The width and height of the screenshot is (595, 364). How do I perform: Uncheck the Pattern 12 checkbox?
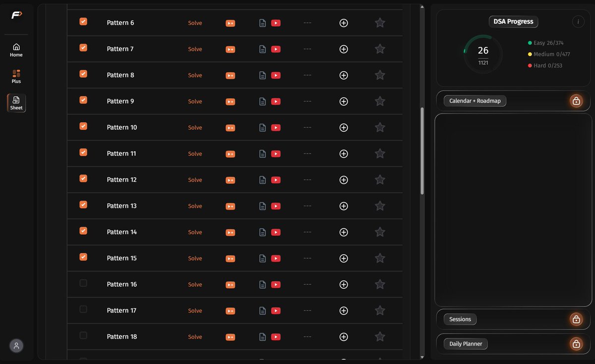point(83,178)
